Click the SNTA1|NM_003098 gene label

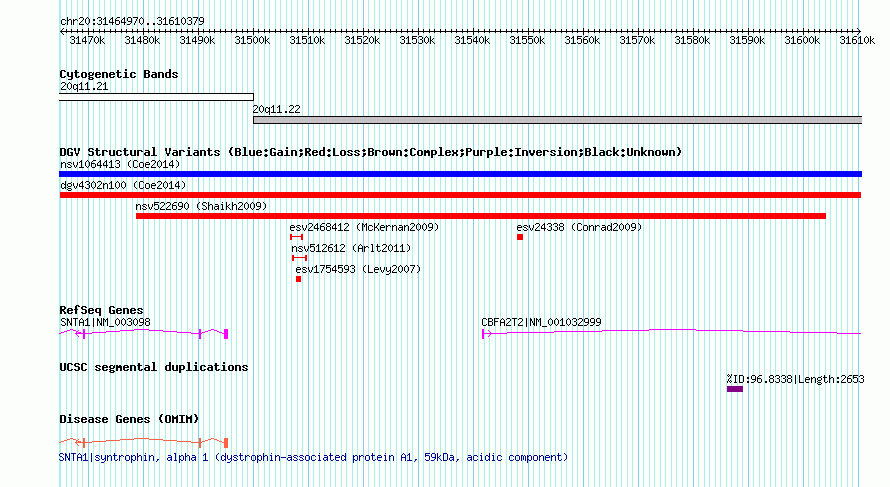click(x=105, y=322)
